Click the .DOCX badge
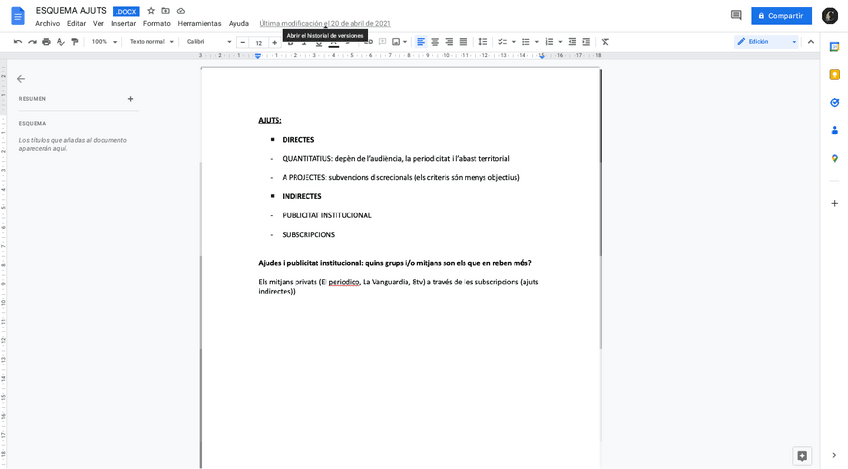The height and width of the screenshot is (469, 848). [126, 11]
